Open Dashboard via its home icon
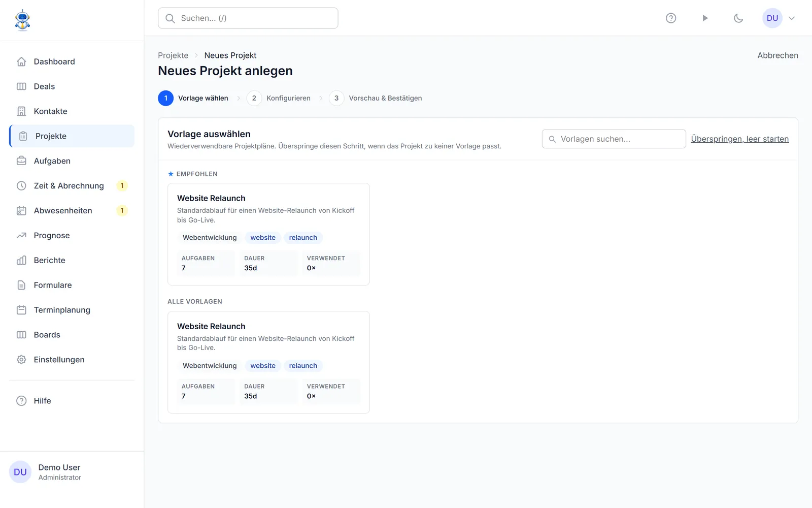 (x=21, y=61)
